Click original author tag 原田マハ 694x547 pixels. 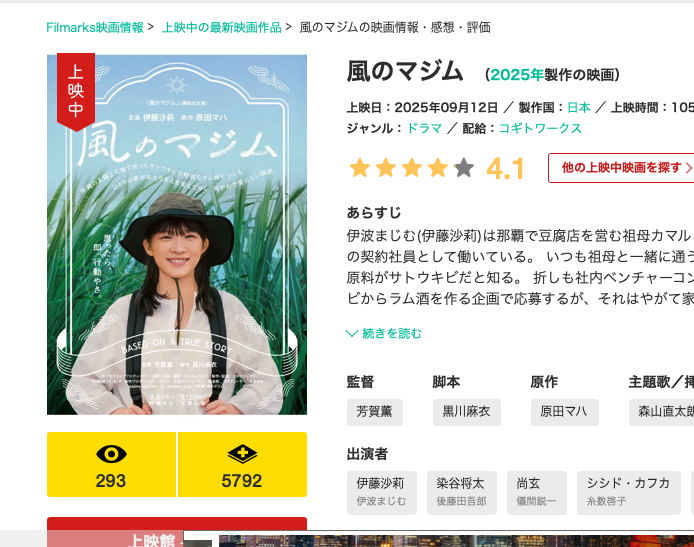point(564,412)
